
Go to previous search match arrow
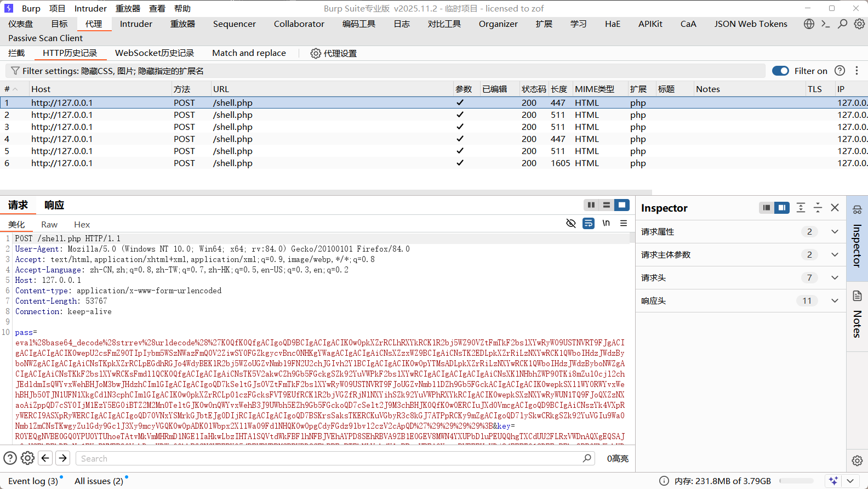45,458
